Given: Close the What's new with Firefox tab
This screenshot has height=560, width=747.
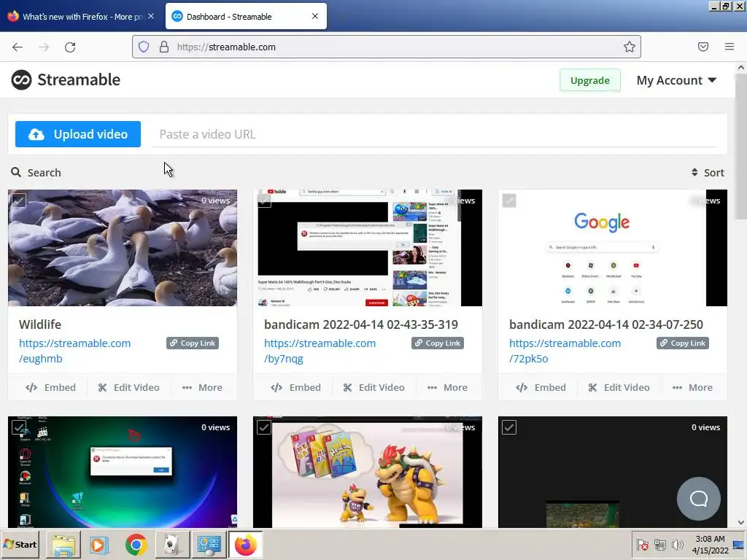Looking at the screenshot, I should pos(151,16).
